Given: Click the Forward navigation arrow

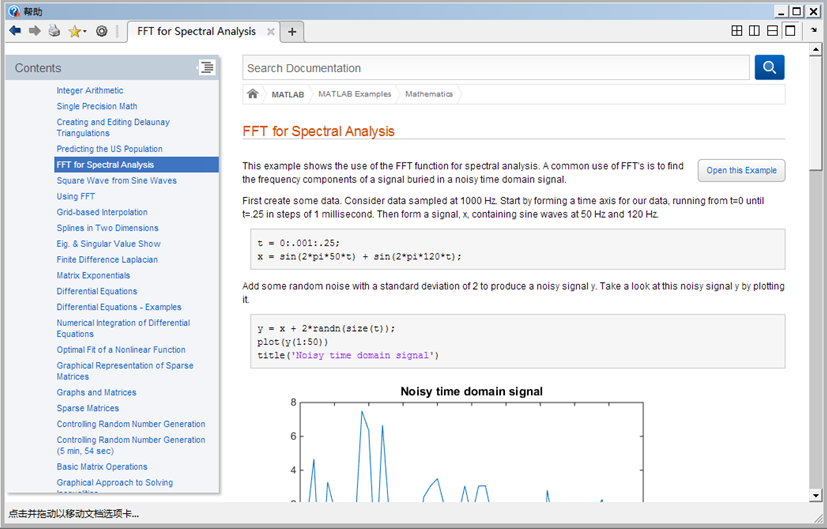Looking at the screenshot, I should (34, 31).
